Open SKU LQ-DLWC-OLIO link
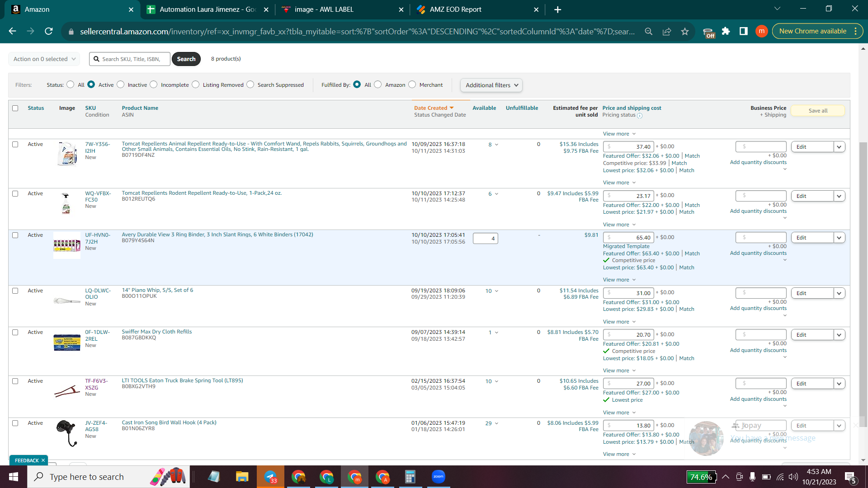The image size is (868, 488). 98,294
